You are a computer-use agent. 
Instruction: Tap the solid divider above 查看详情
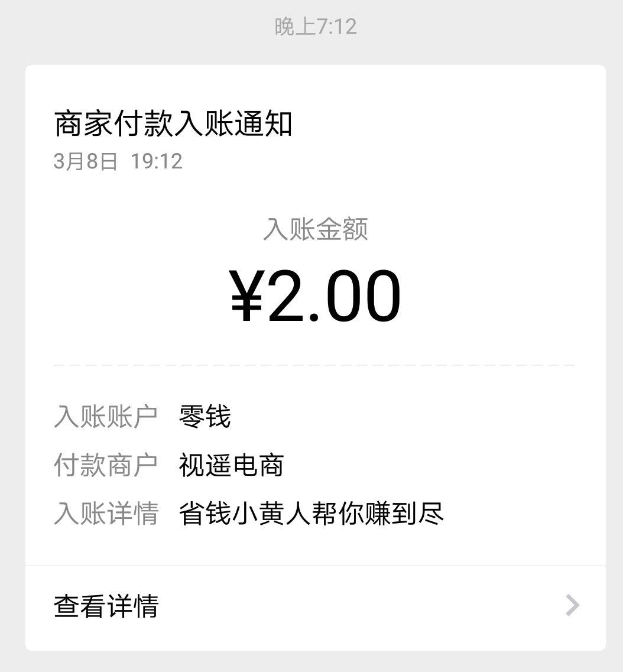[316, 566]
